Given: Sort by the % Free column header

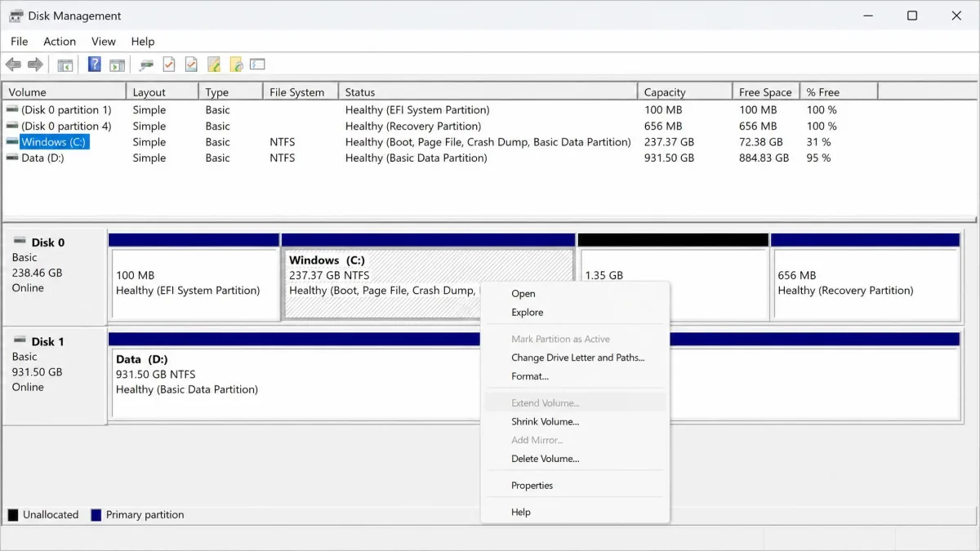Looking at the screenshot, I should point(840,92).
